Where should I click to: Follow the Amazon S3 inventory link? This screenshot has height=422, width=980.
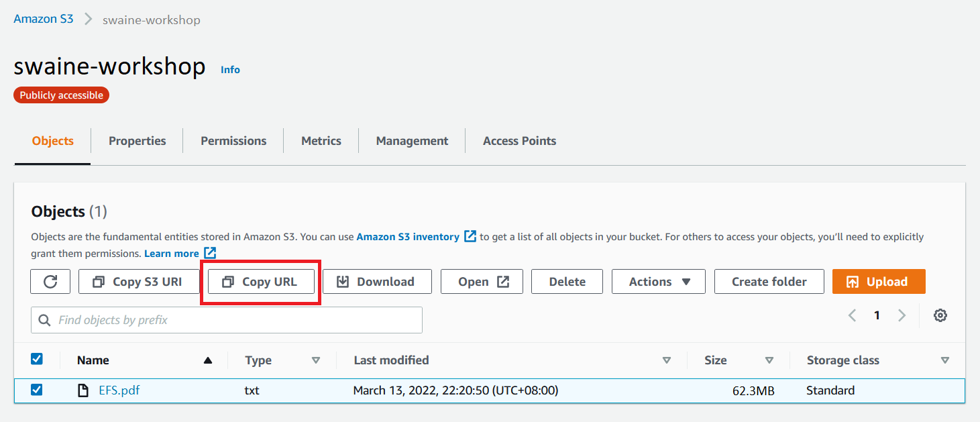(408, 237)
